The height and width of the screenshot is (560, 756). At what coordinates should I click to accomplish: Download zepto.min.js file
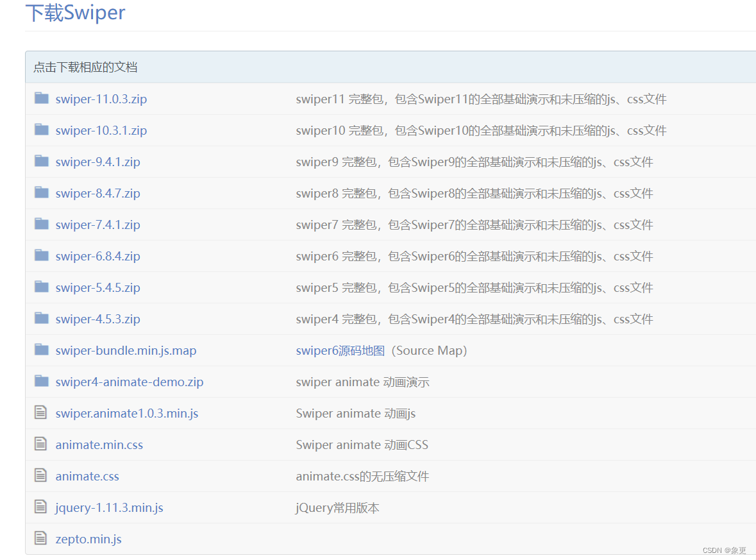coord(88,539)
